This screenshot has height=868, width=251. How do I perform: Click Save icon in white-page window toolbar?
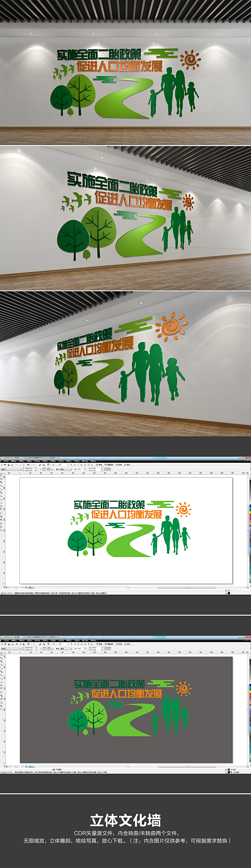[x=9, y=465]
